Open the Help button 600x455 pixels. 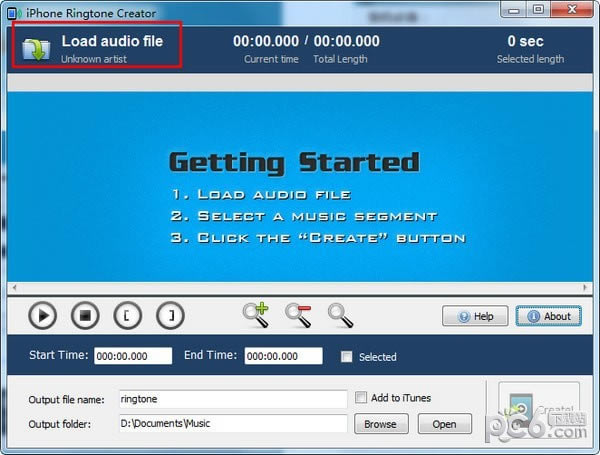[475, 316]
